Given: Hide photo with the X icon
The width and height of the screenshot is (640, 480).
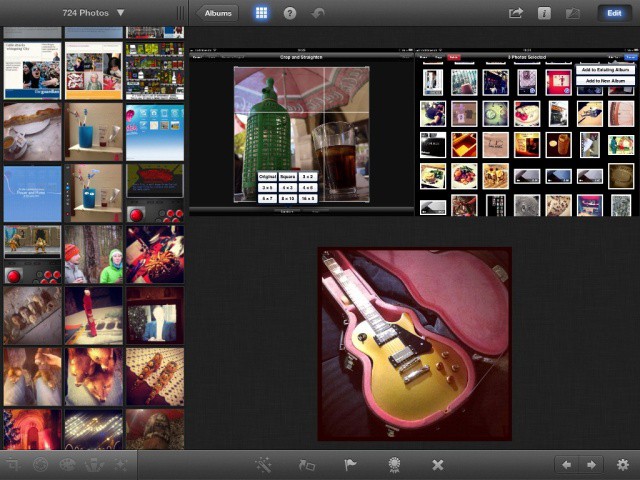Looking at the screenshot, I should [437, 465].
